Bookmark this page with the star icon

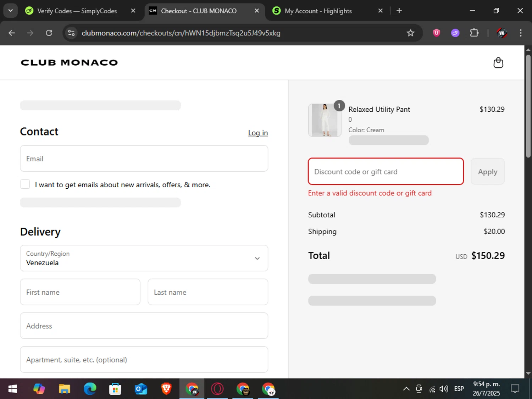coord(410,33)
